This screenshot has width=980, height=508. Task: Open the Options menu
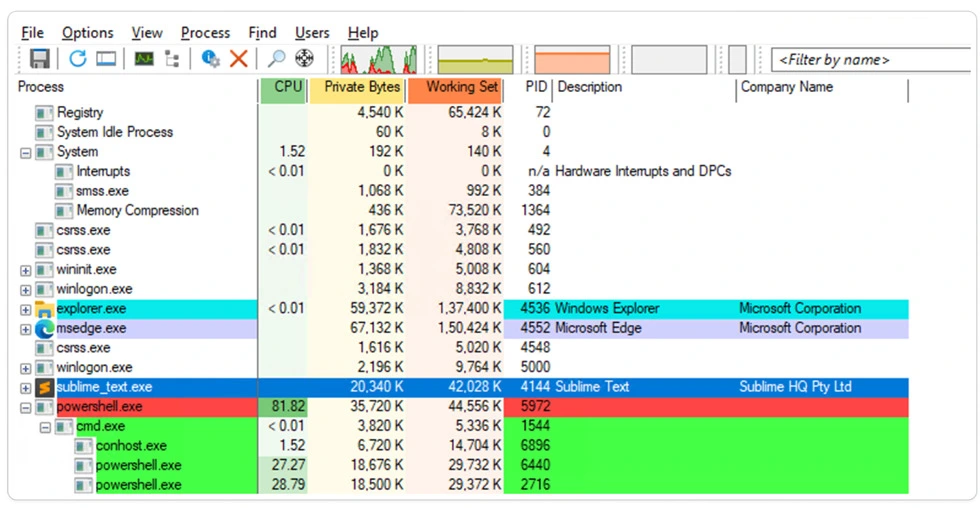tap(88, 32)
